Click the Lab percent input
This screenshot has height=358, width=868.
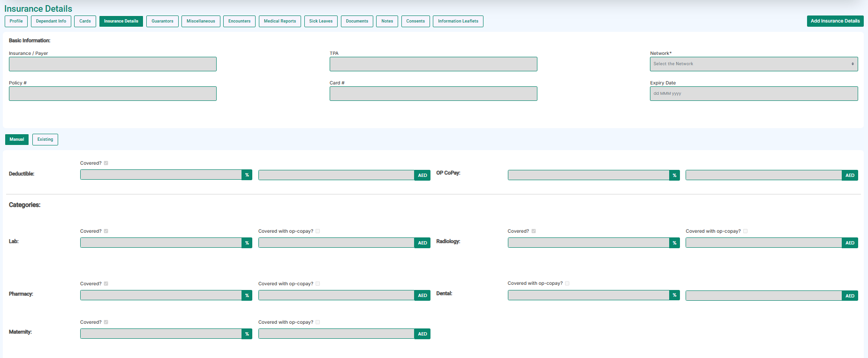pyautogui.click(x=161, y=243)
